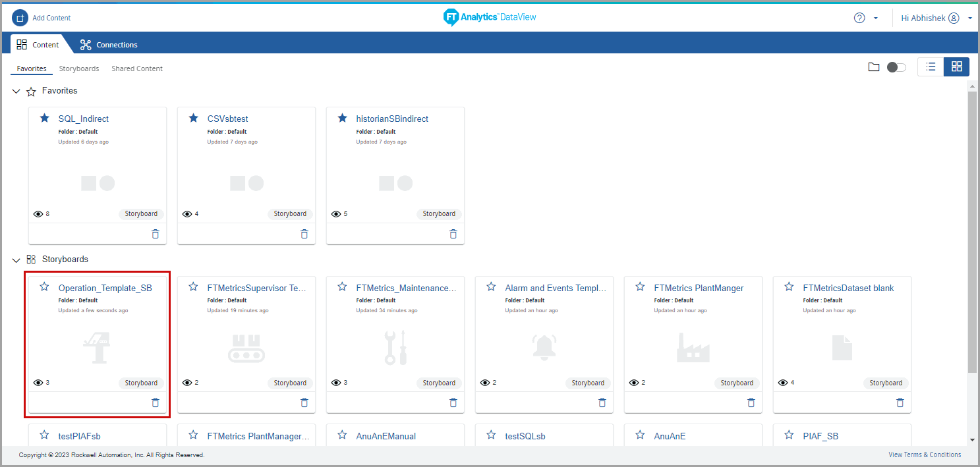
Task: Delete FTMetricsDataset blank via trash icon
Action: tap(900, 402)
